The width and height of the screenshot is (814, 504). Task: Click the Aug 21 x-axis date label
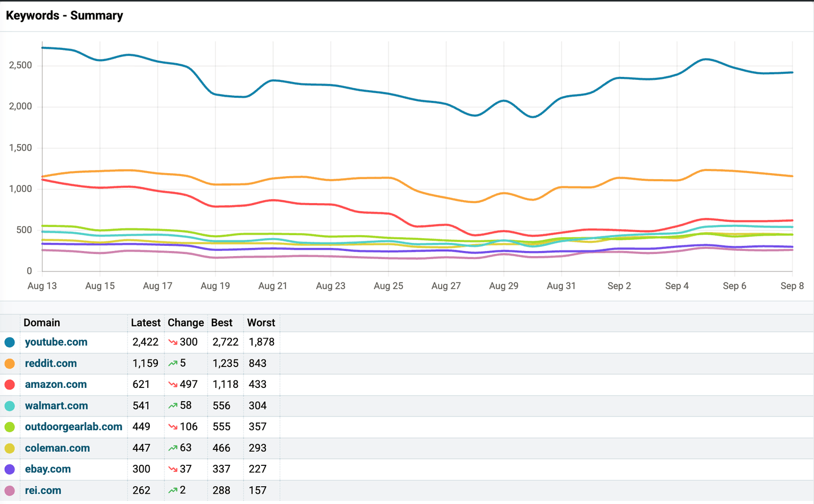click(x=273, y=286)
